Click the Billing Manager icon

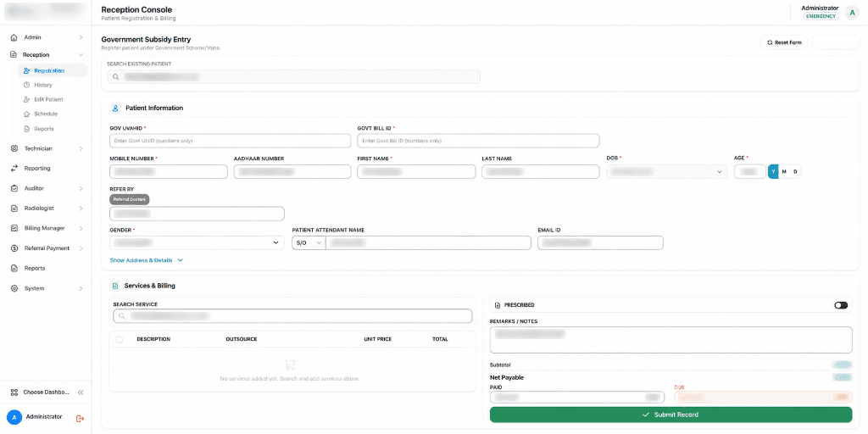(x=14, y=228)
